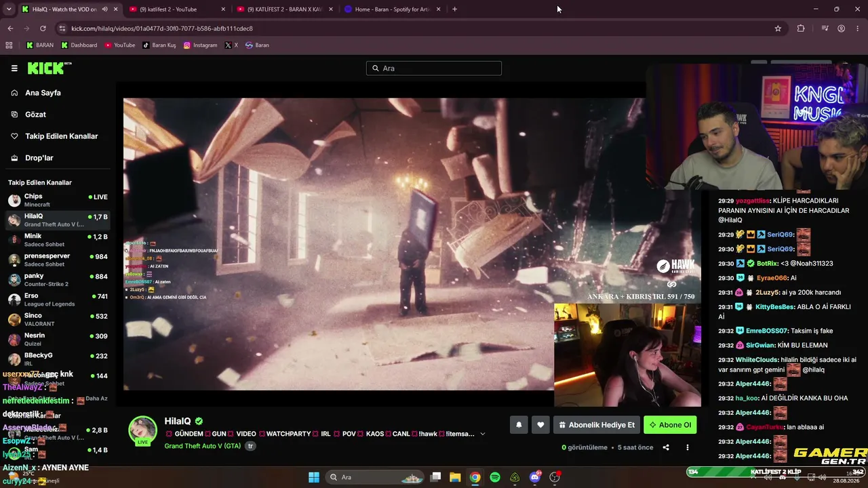Screen dimensions: 868x488
Task: Open Chrome profile icon
Action: coord(841,28)
